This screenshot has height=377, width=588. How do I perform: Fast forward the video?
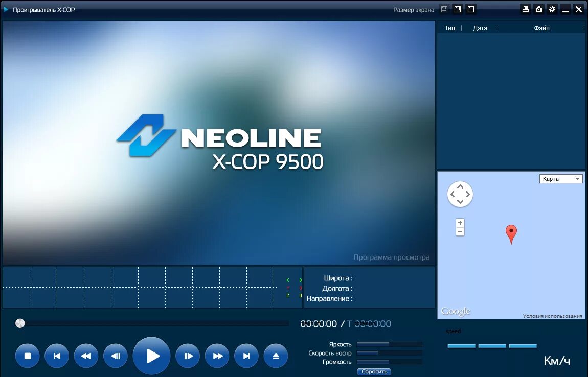coord(217,356)
